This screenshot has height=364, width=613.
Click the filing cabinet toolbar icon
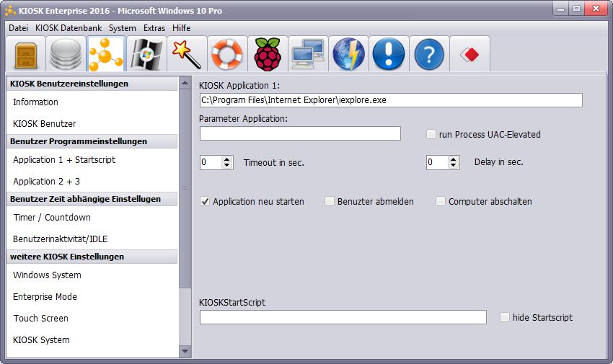(x=26, y=55)
